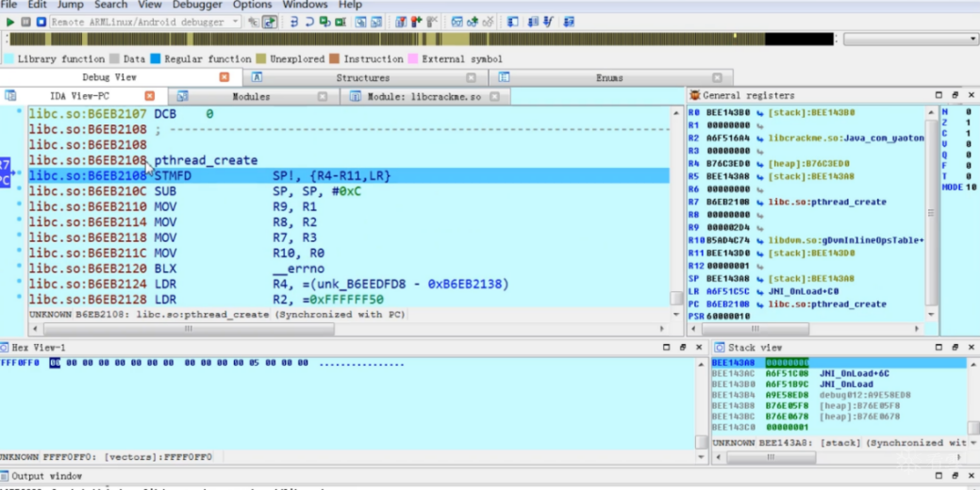The width and height of the screenshot is (980, 490).
Task: Click the add watch icon
Action: coord(473,22)
